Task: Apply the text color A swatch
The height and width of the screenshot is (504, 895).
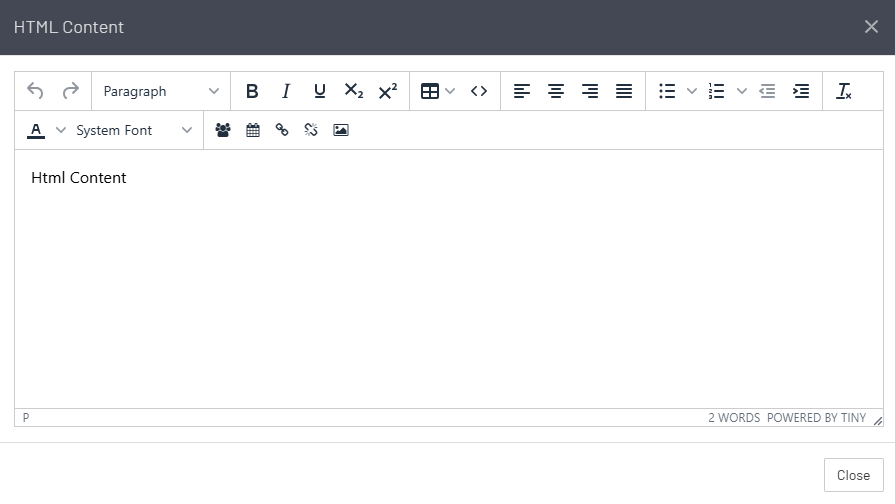Action: [x=37, y=130]
